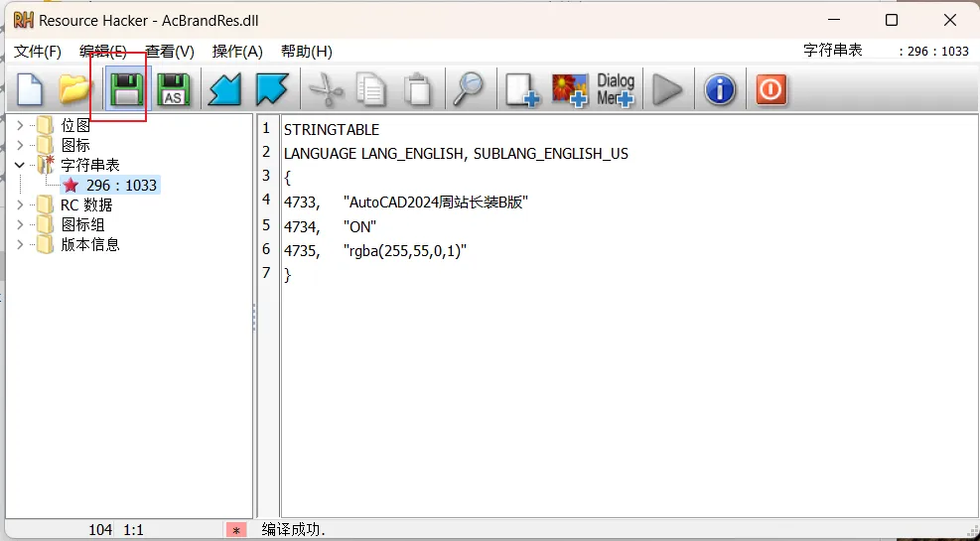Open the 文件(F) menu
The image size is (980, 541).
pyautogui.click(x=38, y=52)
